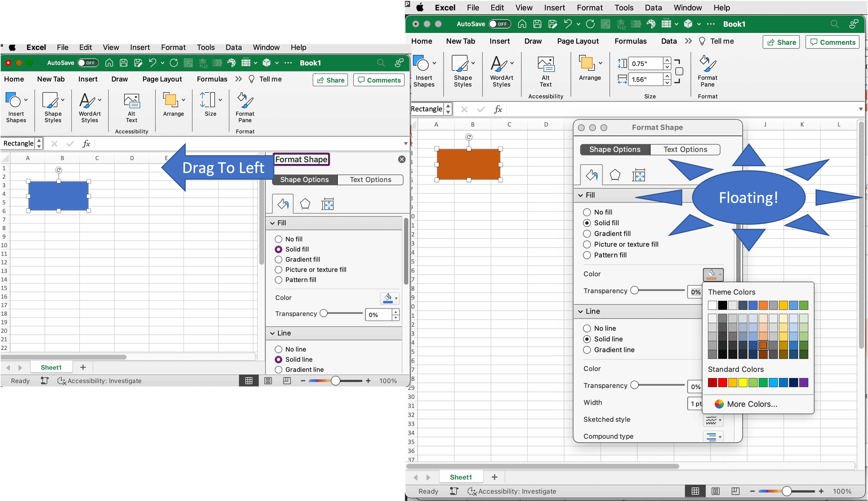
Task: Select Gradient fill in floating Format Shape
Action: point(587,234)
